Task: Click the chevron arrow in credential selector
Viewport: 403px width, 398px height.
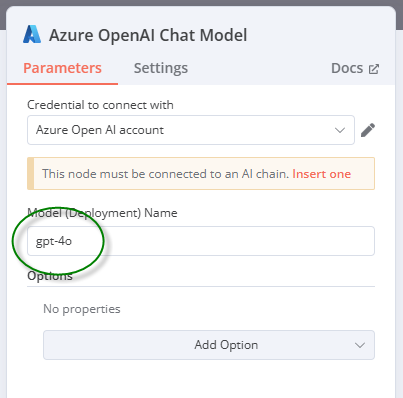Action: (x=340, y=130)
